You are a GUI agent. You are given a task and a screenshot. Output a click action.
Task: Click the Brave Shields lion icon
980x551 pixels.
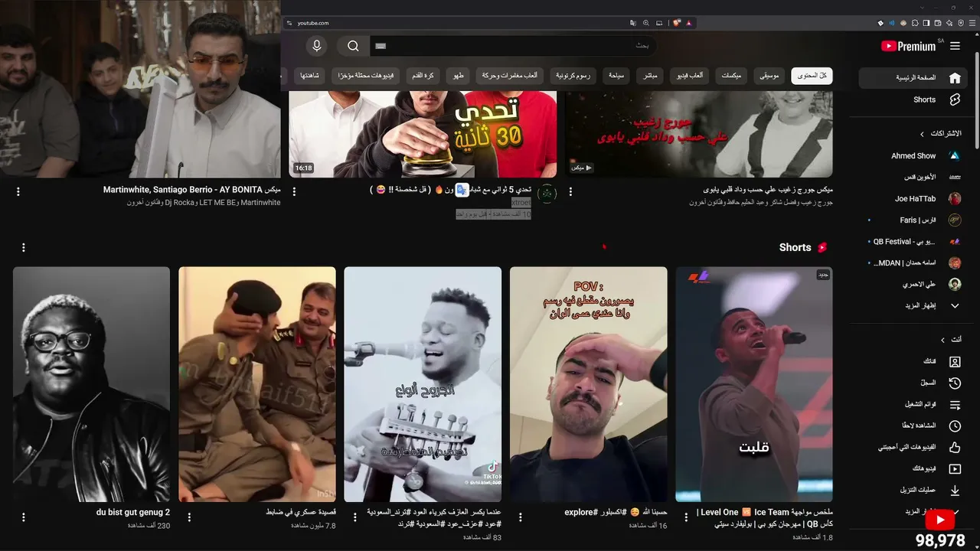tap(676, 23)
